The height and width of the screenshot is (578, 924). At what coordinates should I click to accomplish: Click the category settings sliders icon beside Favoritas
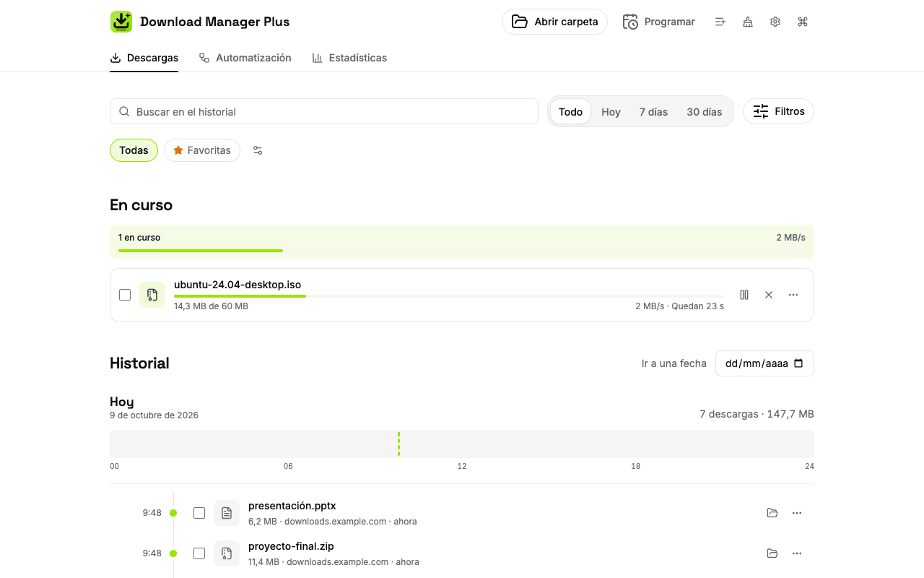[258, 150]
